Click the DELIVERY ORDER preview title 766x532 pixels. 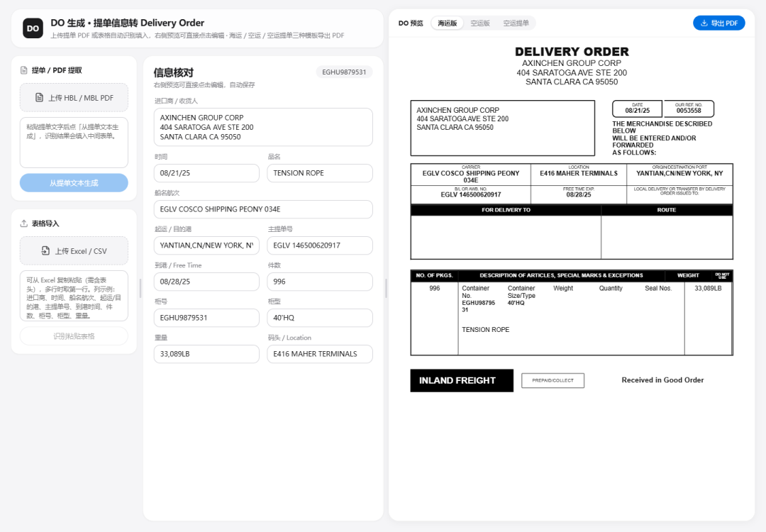pyautogui.click(x=572, y=51)
